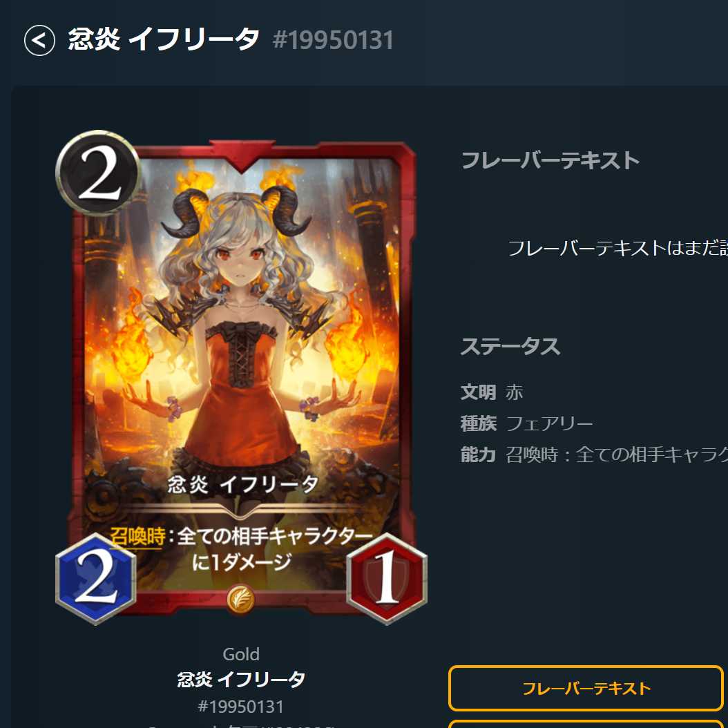
Task: Select the ステータス section heading
Action: 510,346
